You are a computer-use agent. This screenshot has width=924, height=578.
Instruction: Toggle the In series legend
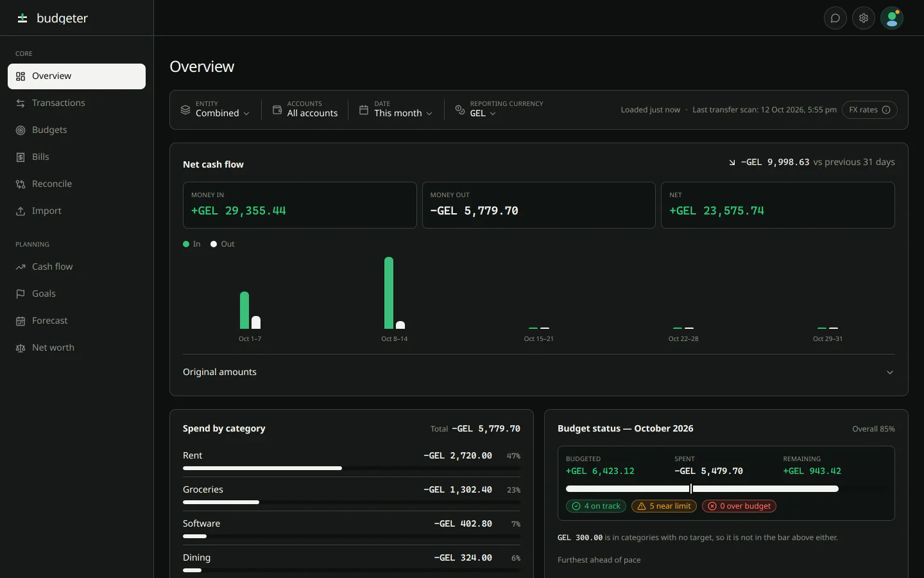(x=192, y=244)
